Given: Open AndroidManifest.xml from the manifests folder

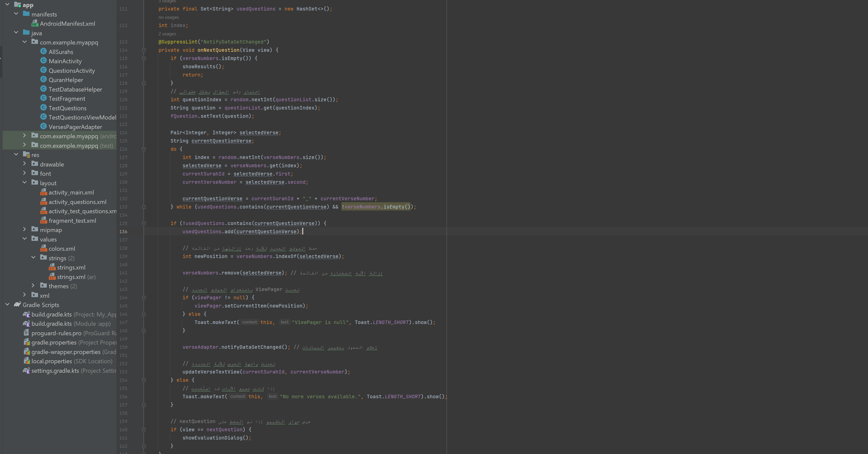Looking at the screenshot, I should (67, 23).
